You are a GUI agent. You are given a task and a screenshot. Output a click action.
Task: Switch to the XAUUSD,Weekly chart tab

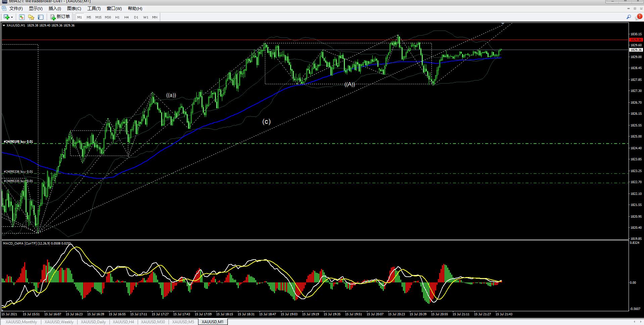coord(59,322)
